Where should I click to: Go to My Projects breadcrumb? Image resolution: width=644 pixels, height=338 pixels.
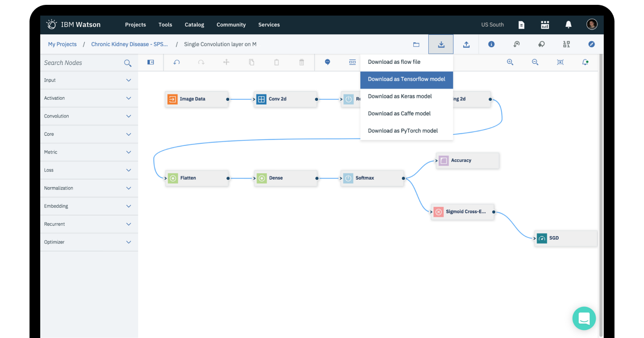(x=62, y=44)
